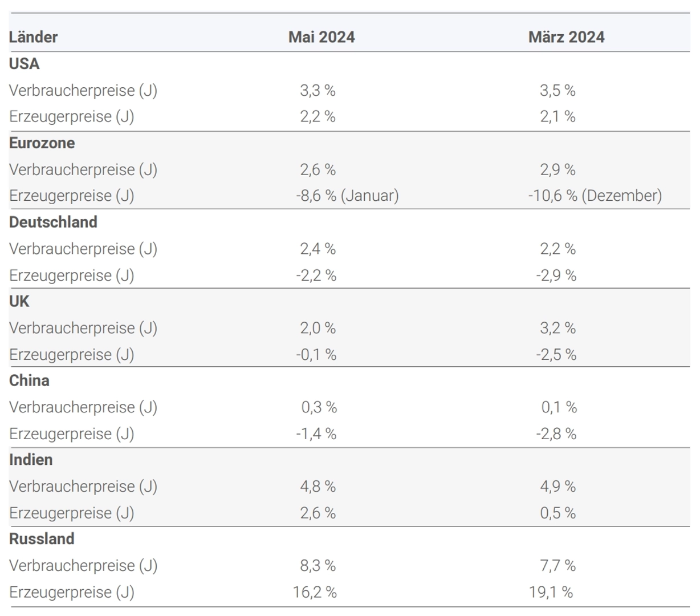The width and height of the screenshot is (700, 616).
Task: Click Indien's 4,9 % März value
Action: (557, 487)
